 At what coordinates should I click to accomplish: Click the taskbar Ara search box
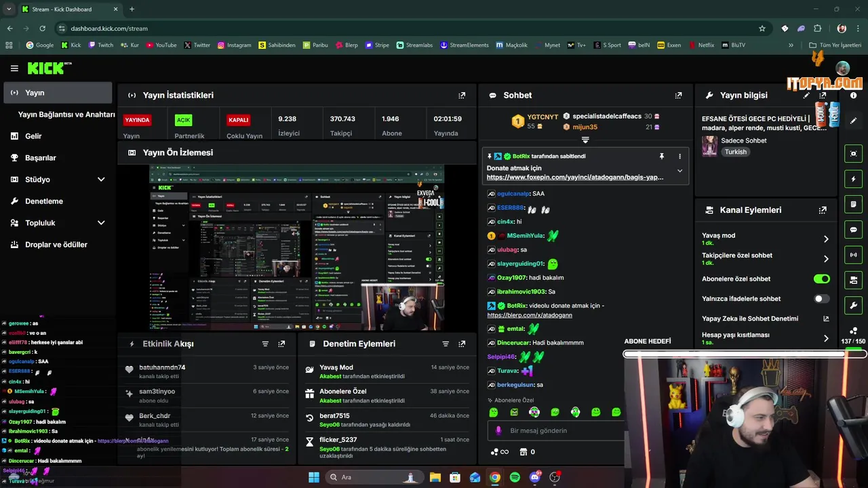[x=373, y=477]
